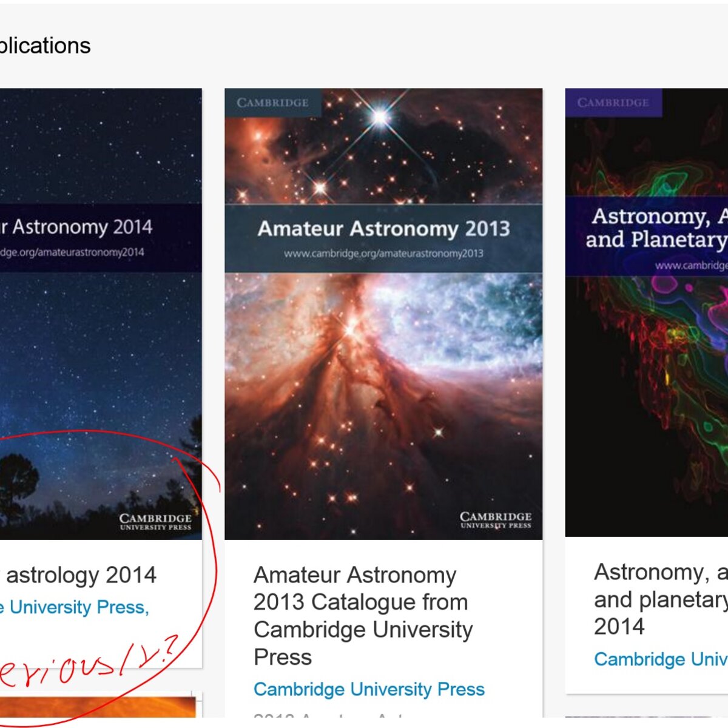This screenshot has width=728, height=728.
Task: Click Cambridge label atop the 2013 cover
Action: coord(273,103)
